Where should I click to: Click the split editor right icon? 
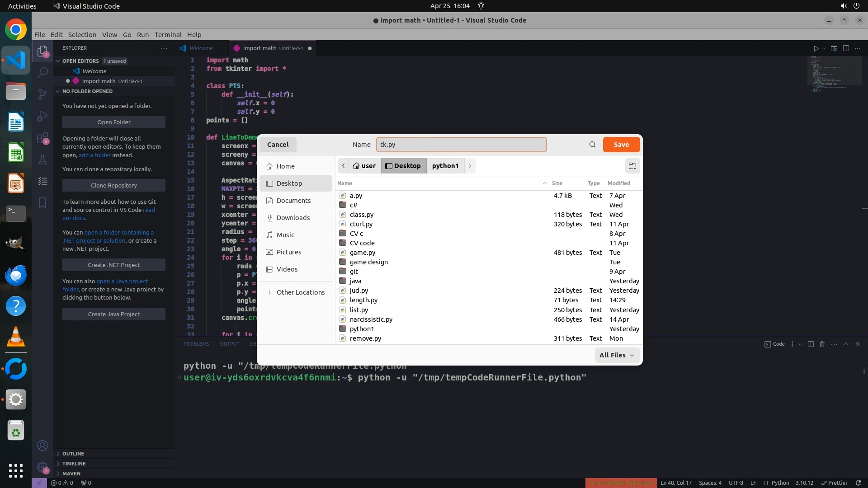click(846, 48)
